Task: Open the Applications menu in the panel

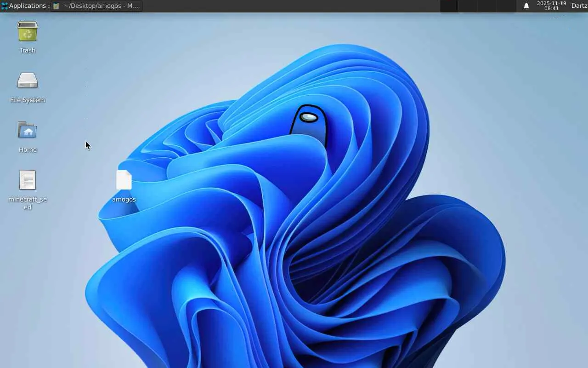Action: pyautogui.click(x=24, y=6)
